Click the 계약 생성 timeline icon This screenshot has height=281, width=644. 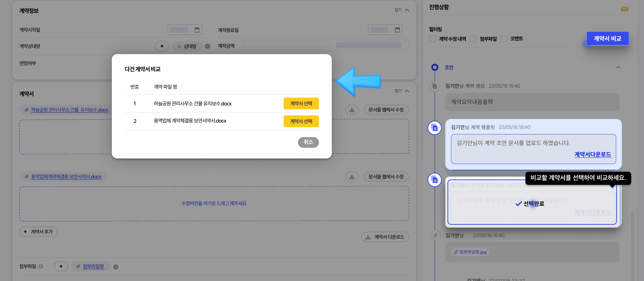coord(435,86)
